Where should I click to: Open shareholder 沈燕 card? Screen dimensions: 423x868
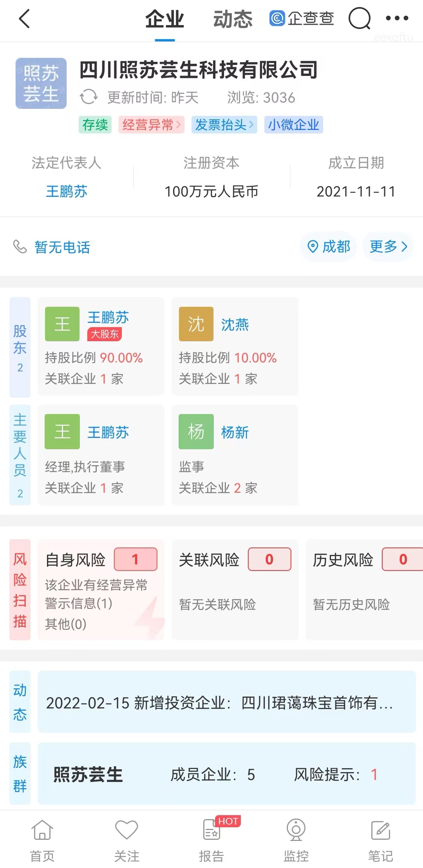tap(235, 346)
